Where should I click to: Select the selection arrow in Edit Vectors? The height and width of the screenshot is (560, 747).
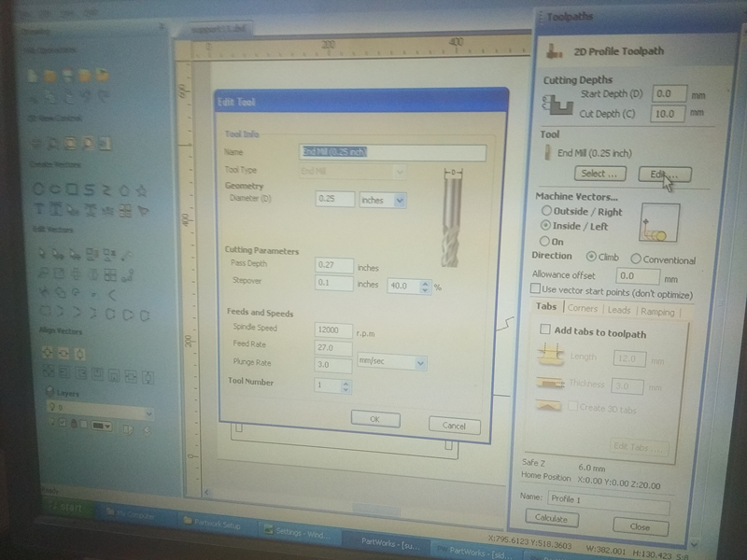[x=42, y=253]
